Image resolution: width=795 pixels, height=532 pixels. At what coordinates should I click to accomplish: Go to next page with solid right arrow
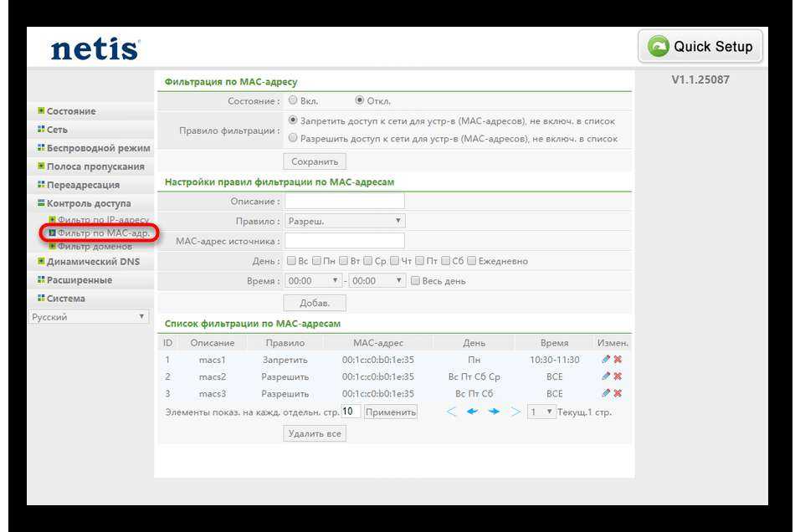(x=494, y=412)
